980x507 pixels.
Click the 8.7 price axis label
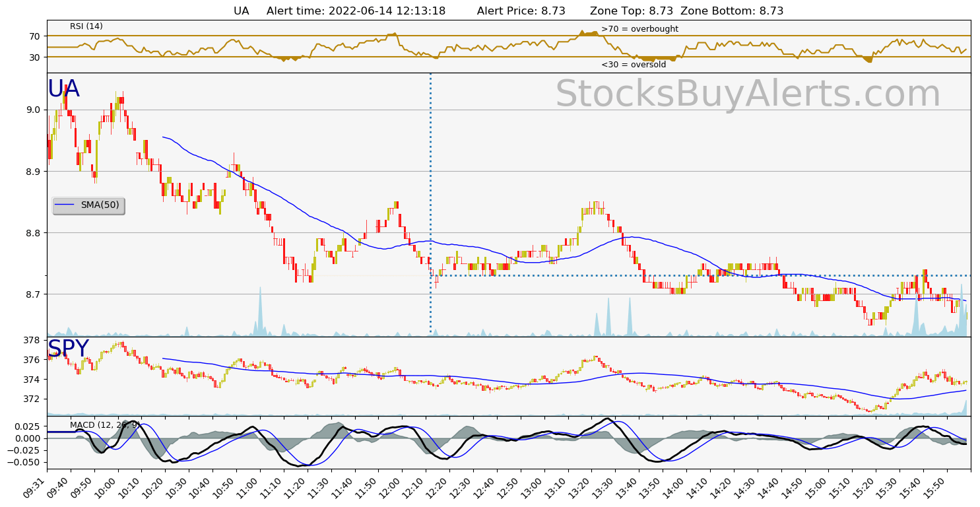[x=34, y=294]
